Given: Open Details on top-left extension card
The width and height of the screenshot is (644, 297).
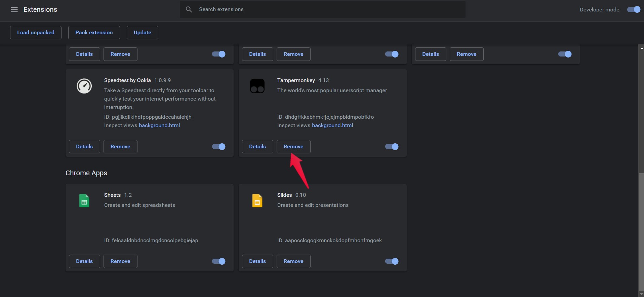Looking at the screenshot, I should coord(84,54).
